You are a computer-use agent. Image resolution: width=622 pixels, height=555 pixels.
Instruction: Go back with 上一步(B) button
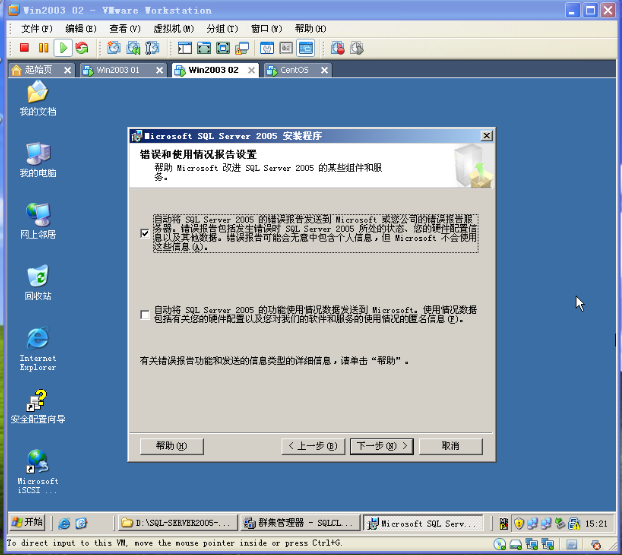pyautogui.click(x=313, y=446)
